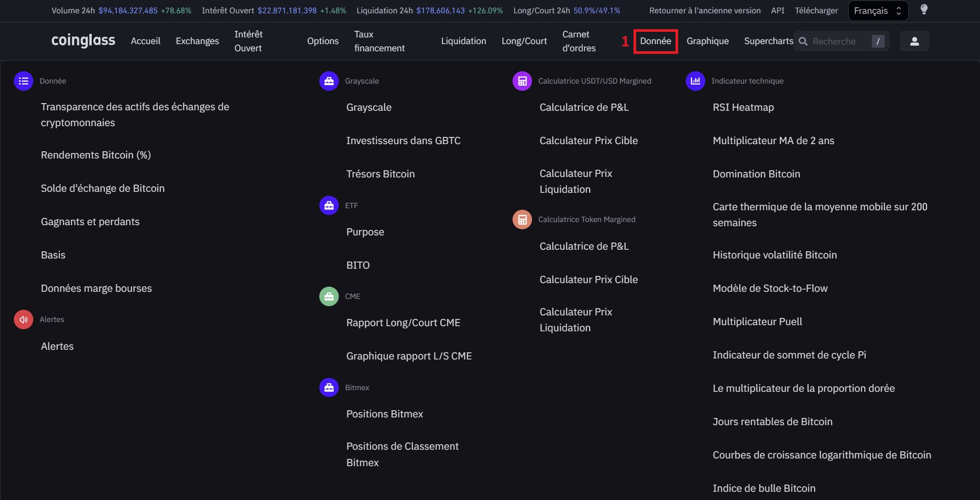
Task: Open the Supercharts menu item
Action: click(x=769, y=41)
